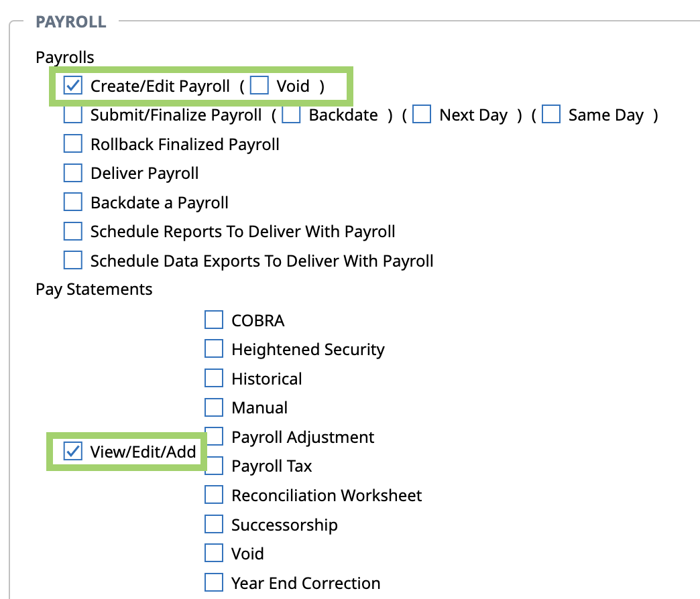700x599 pixels.
Task: Select the Manual pay statement checkbox
Action: click(214, 407)
